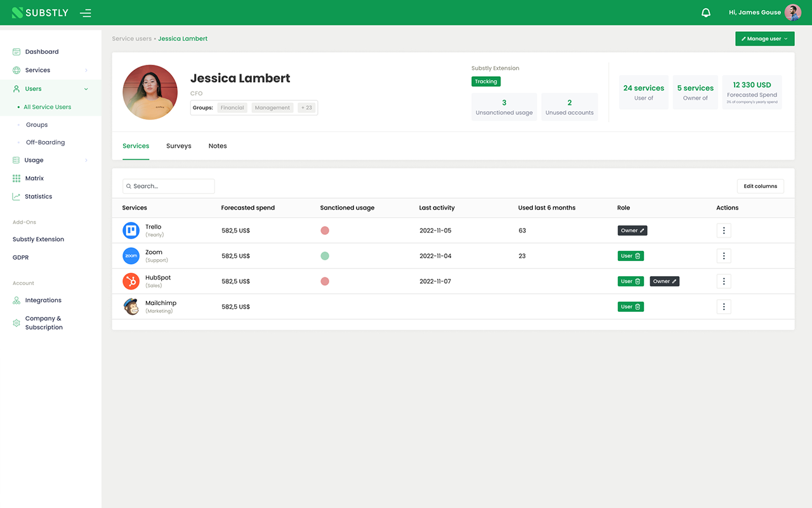Open actions menu for Zoom row
This screenshot has width=812, height=508.
click(724, 256)
